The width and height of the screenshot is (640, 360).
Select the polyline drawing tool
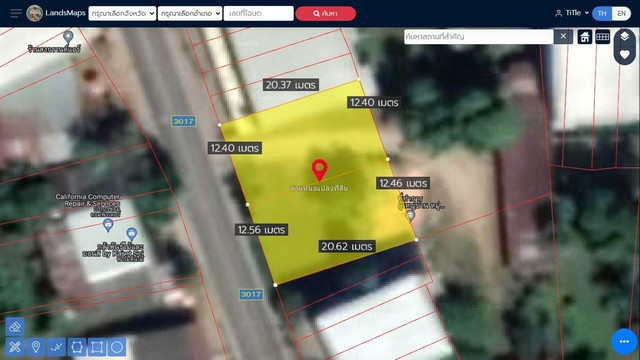click(x=56, y=347)
